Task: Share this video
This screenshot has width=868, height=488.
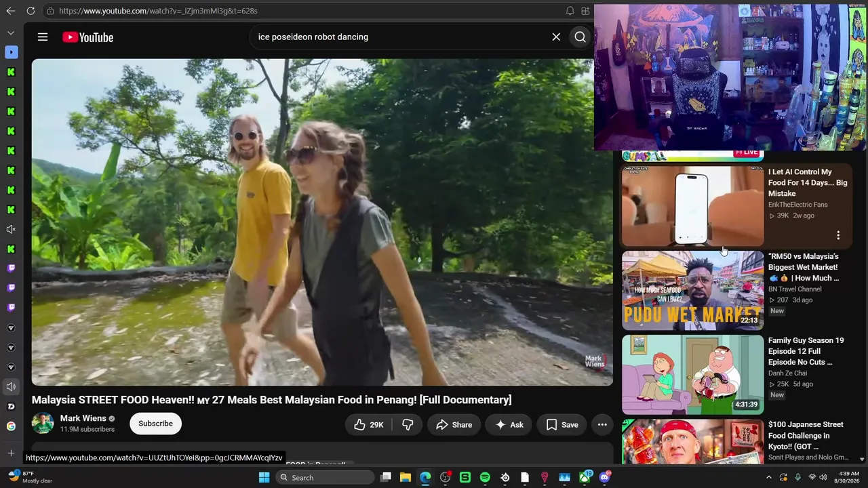Action: 454,425
